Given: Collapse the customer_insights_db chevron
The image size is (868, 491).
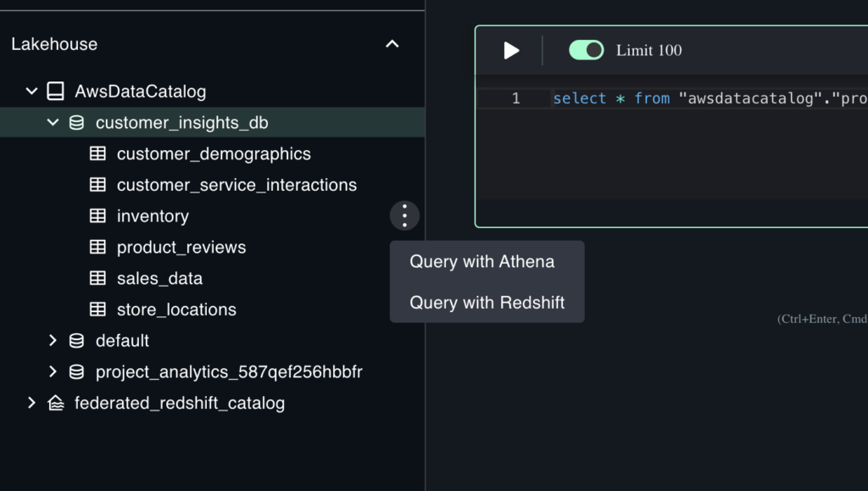Looking at the screenshot, I should (x=53, y=122).
